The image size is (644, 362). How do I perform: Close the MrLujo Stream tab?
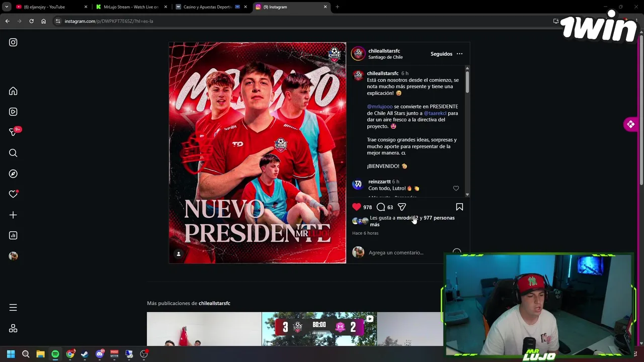coord(166,7)
